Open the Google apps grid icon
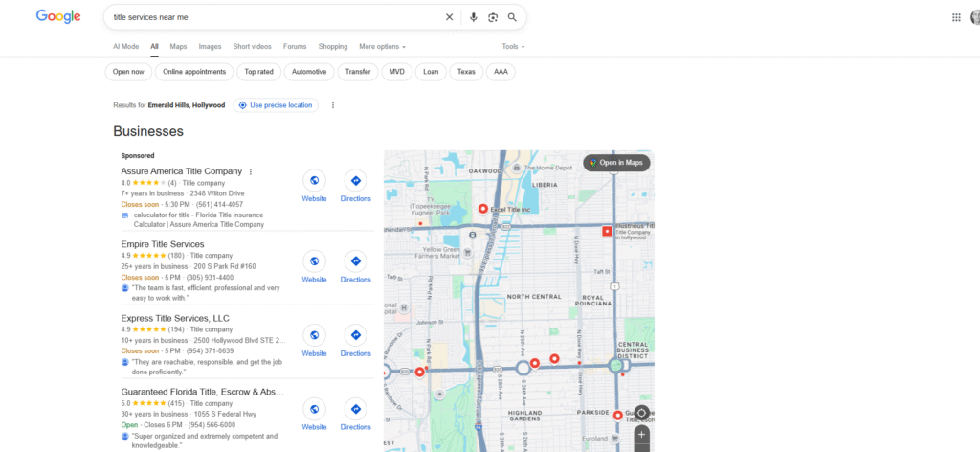This screenshot has height=452, width=980. pos(956,17)
